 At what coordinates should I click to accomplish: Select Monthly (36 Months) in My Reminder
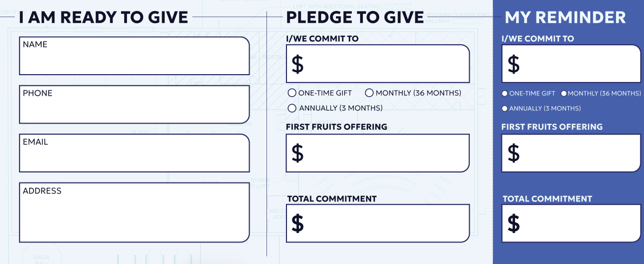pos(564,94)
